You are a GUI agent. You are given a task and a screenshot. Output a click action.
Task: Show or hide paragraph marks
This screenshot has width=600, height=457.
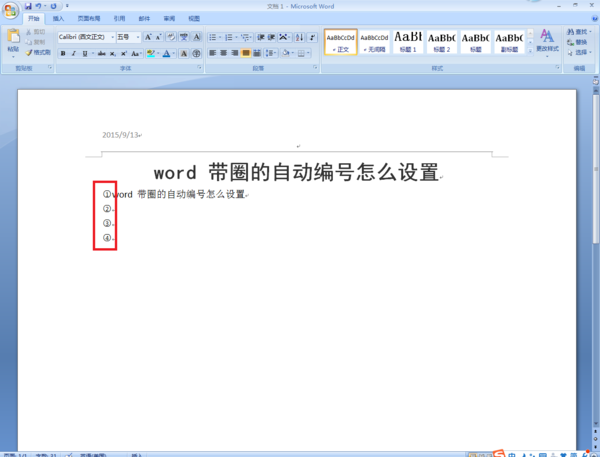312,37
